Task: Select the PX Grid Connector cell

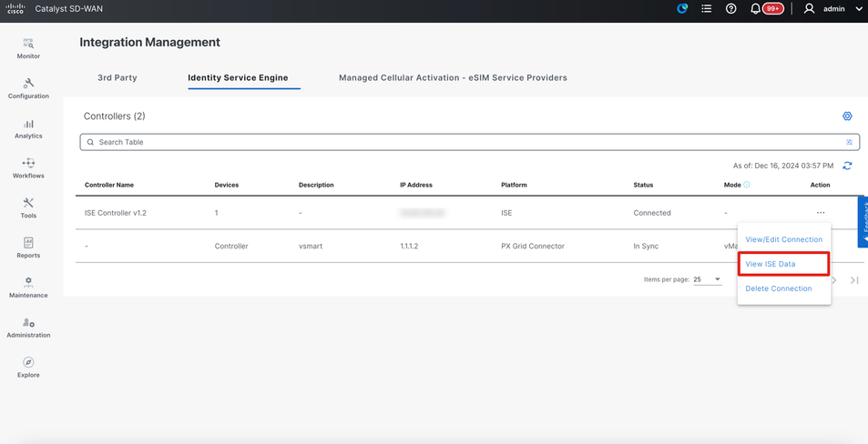Action: pyautogui.click(x=533, y=246)
